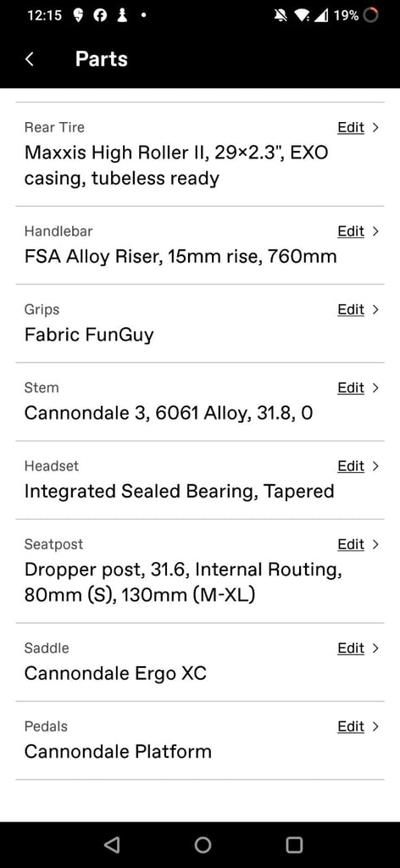
Task: Tap the Wi-Fi status icon
Action: coord(302,15)
